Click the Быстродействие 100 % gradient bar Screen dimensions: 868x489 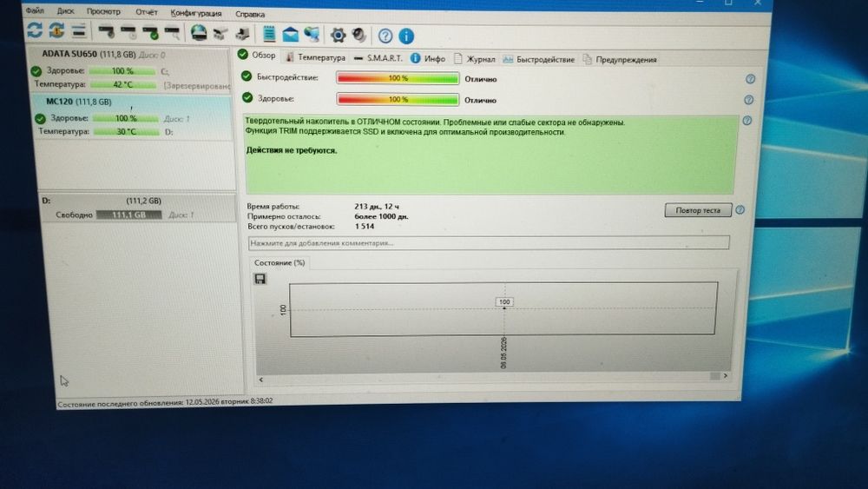point(398,78)
